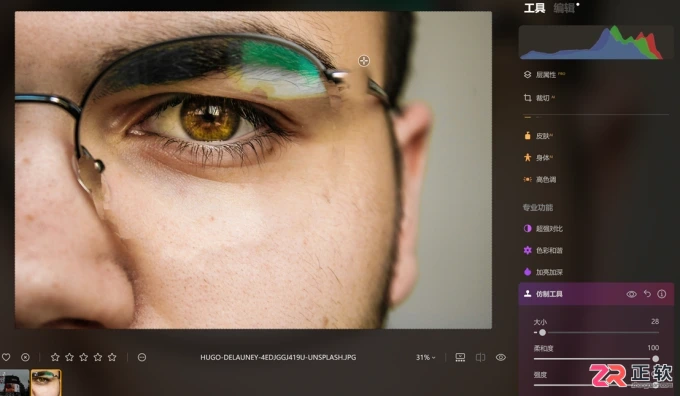Open the 身体 body tool
This screenshot has width=680, height=396.
tap(538, 157)
